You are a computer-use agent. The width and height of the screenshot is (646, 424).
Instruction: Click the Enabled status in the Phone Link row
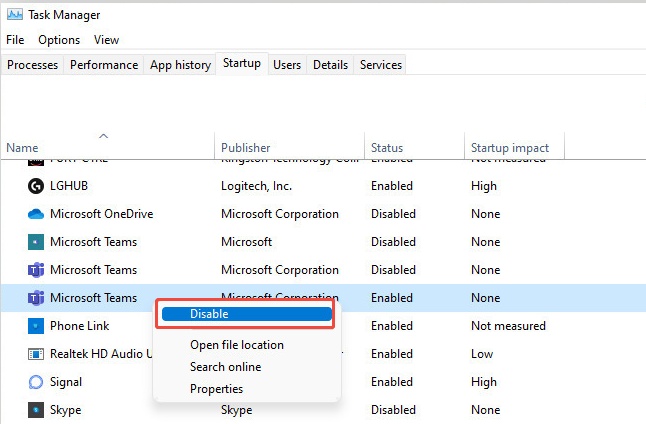[391, 326]
